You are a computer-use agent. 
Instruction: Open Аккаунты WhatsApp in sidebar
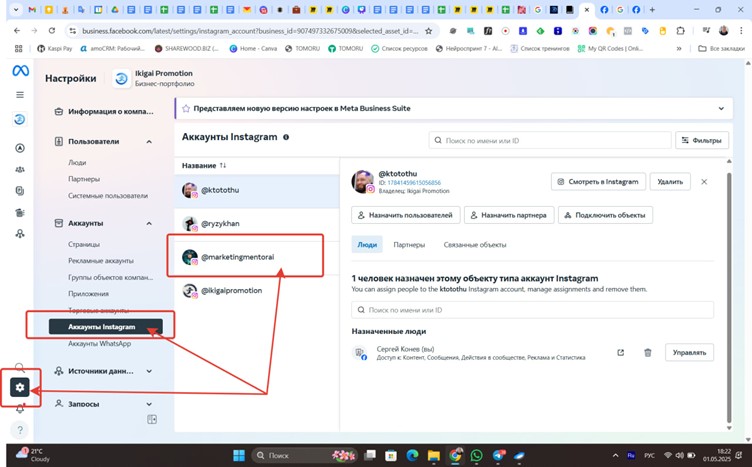[x=99, y=343]
